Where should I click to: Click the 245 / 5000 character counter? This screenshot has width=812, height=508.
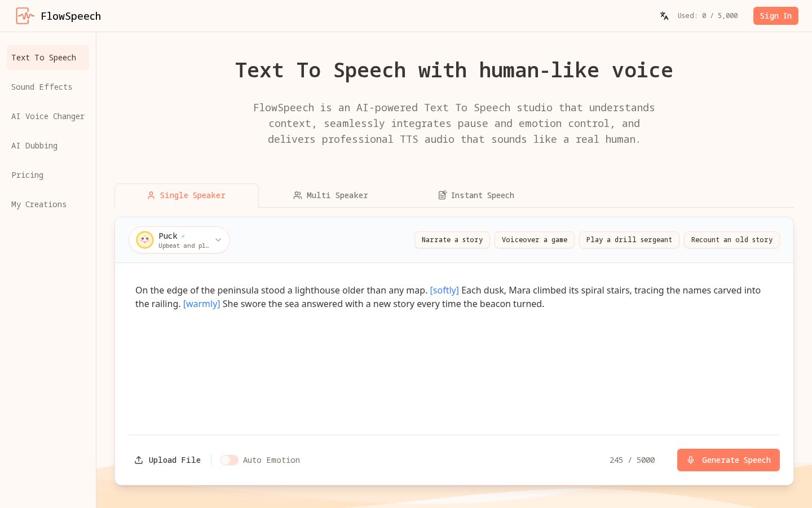pyautogui.click(x=632, y=460)
